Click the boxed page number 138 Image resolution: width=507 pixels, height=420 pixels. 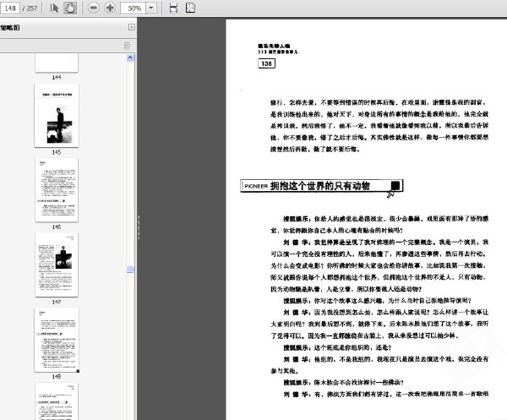pos(266,63)
